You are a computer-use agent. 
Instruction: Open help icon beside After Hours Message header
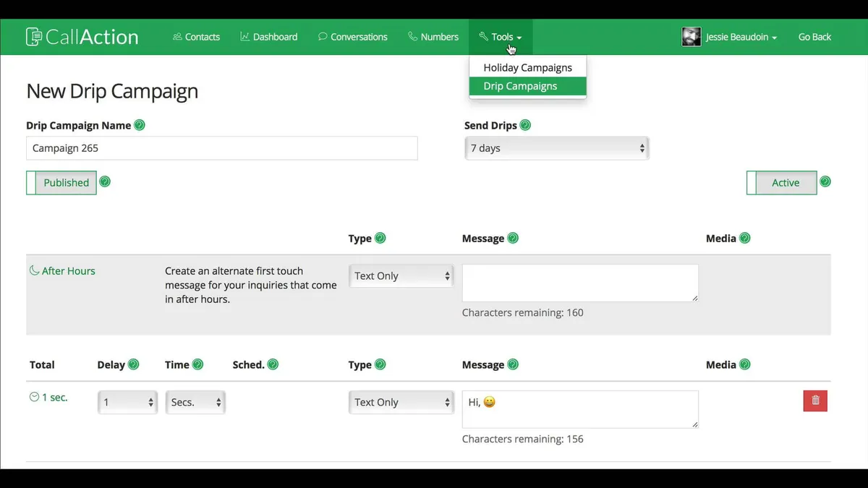[x=513, y=238]
